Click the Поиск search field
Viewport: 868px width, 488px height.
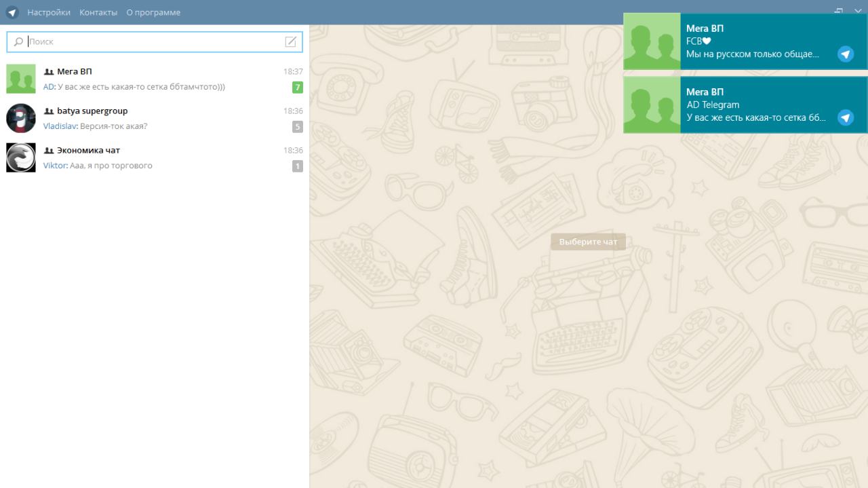click(x=155, y=41)
